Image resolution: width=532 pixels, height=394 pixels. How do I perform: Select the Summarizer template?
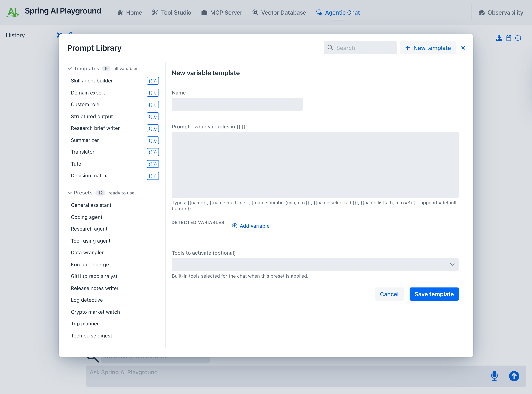(x=85, y=140)
